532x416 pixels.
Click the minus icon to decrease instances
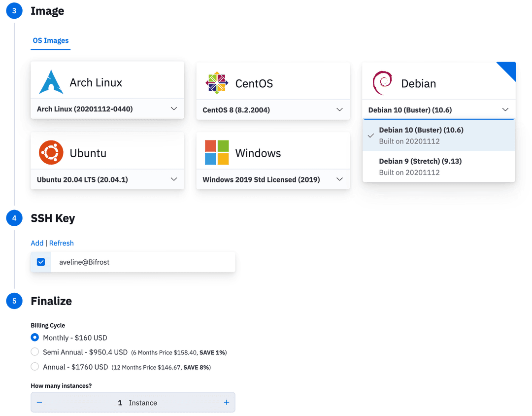point(39,403)
